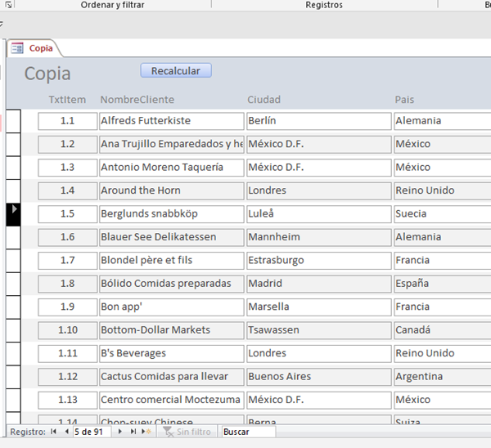Click Pais field showing Canadá

[x=440, y=330]
